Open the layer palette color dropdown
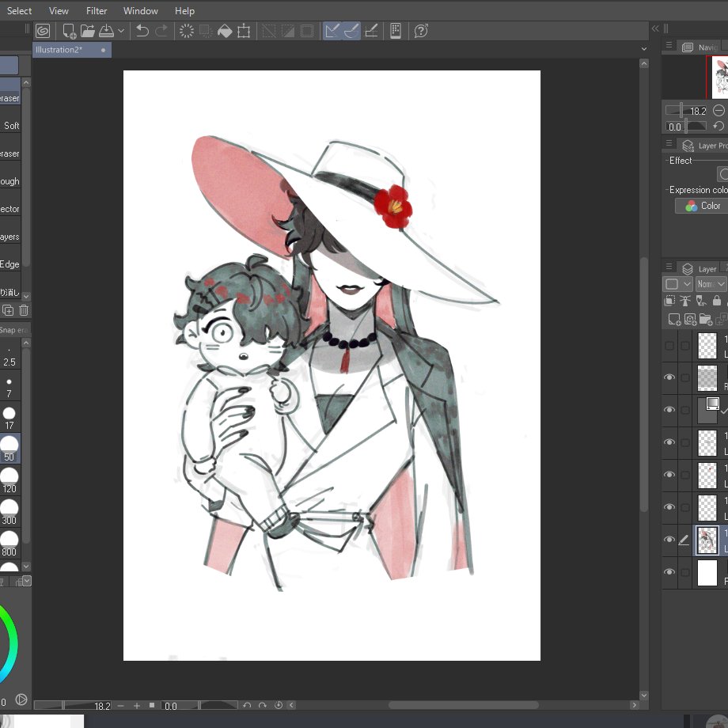Screen dimensions: 728x728 [x=677, y=283]
